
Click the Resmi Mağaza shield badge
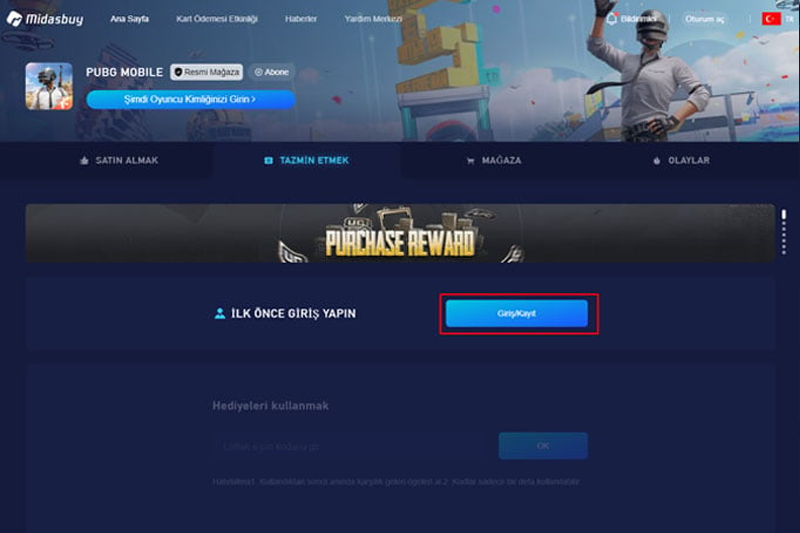pos(207,72)
